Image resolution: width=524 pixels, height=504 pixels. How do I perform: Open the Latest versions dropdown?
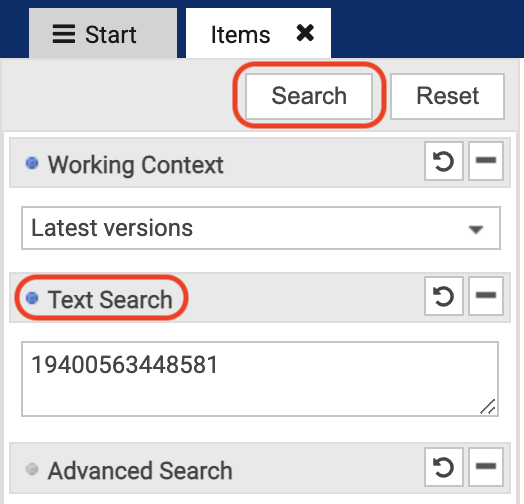click(x=261, y=228)
